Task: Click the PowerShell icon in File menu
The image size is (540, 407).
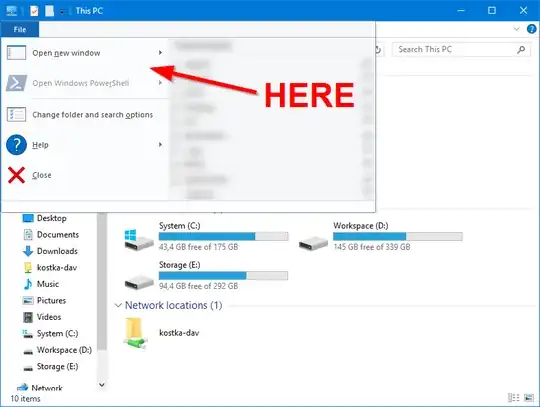Action: coord(16,83)
